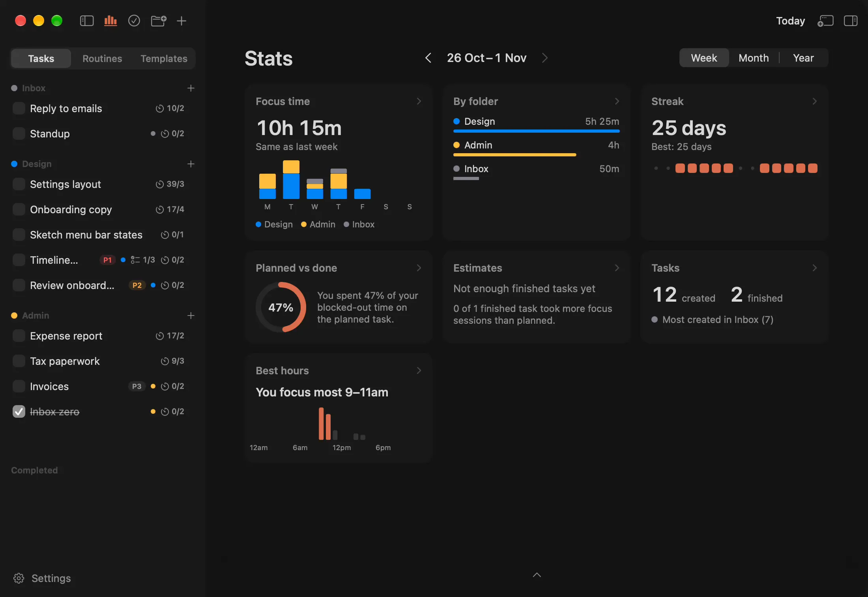The image size is (868, 597).
Task: Open the stats bar chart icon
Action: coord(110,21)
